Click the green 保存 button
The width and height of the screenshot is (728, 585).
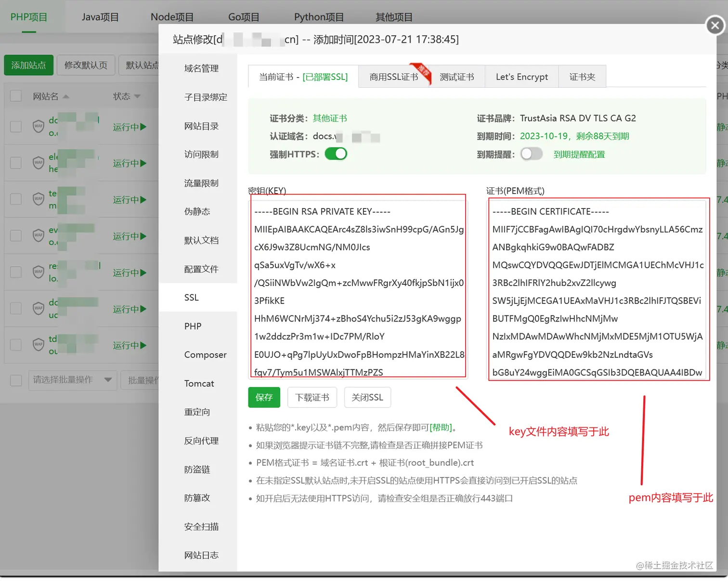(x=264, y=397)
